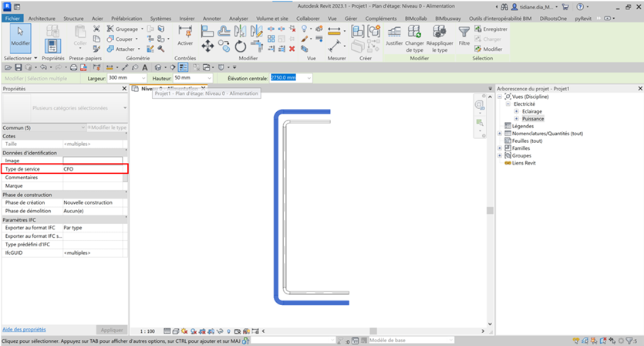Viewport: 644px width, 346px height.
Task: Click the Enregistrer selection button
Action: pyautogui.click(x=491, y=29)
